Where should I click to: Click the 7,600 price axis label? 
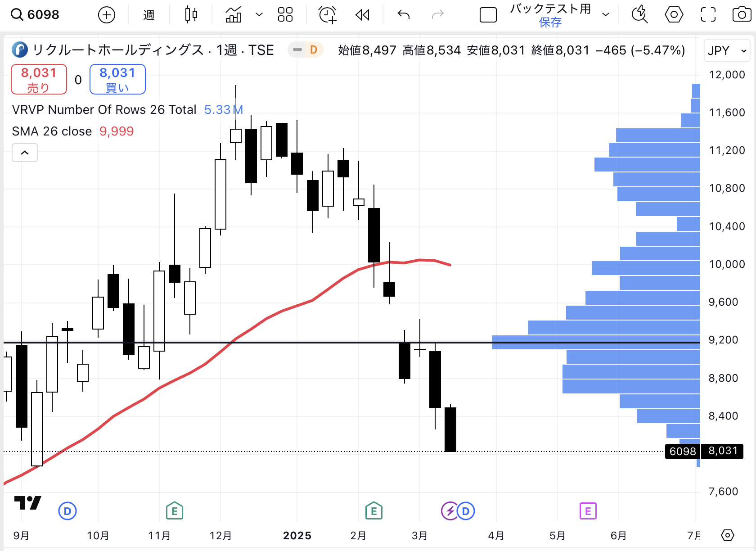[723, 492]
